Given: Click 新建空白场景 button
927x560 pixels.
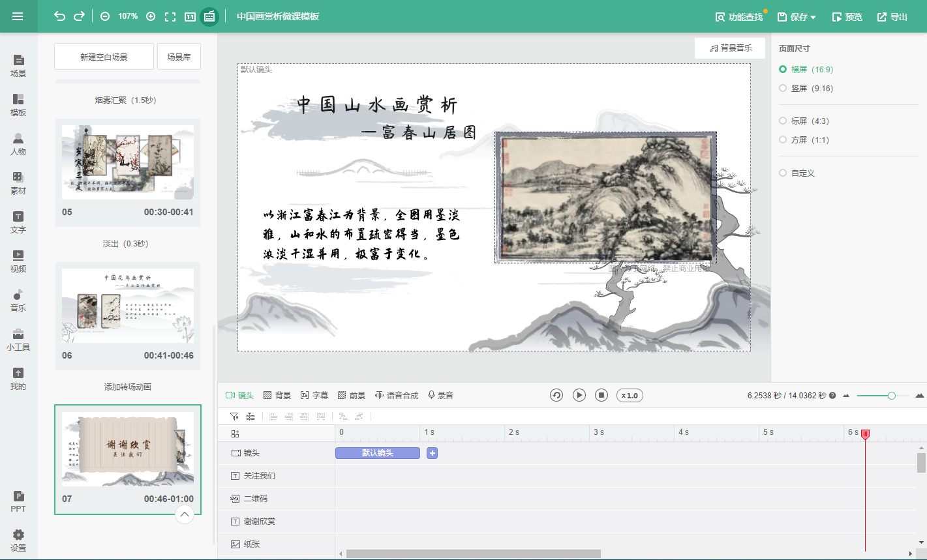Looking at the screenshot, I should [104, 57].
